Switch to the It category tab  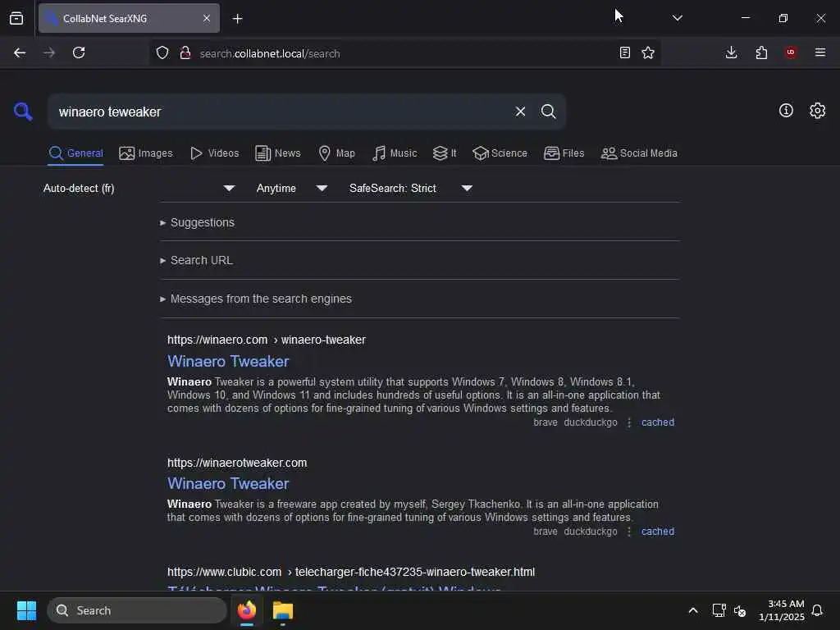(445, 153)
